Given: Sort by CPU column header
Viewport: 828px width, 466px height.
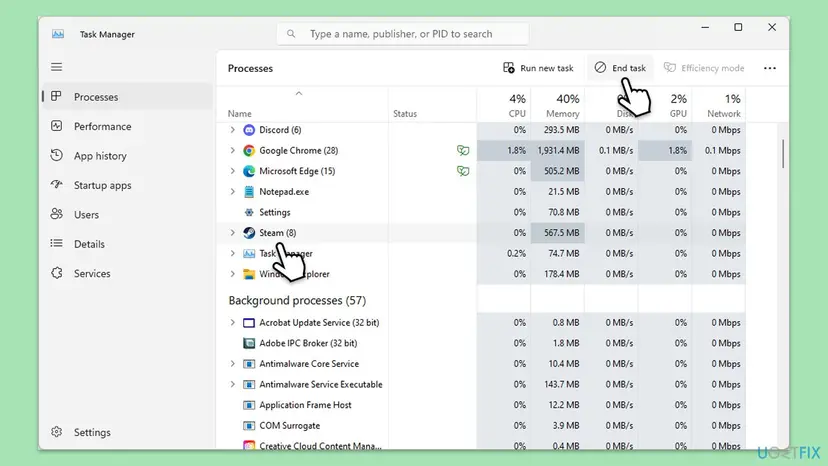Looking at the screenshot, I should pos(504,106).
